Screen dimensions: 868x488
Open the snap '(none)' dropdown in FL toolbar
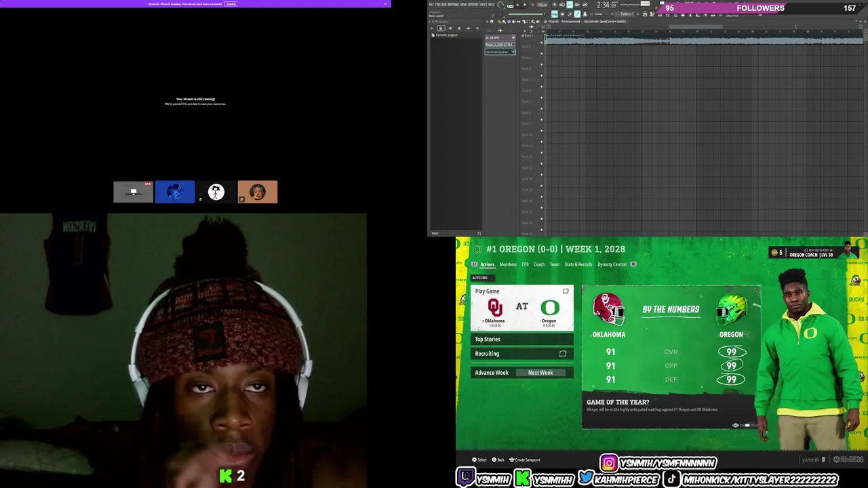click(597, 14)
